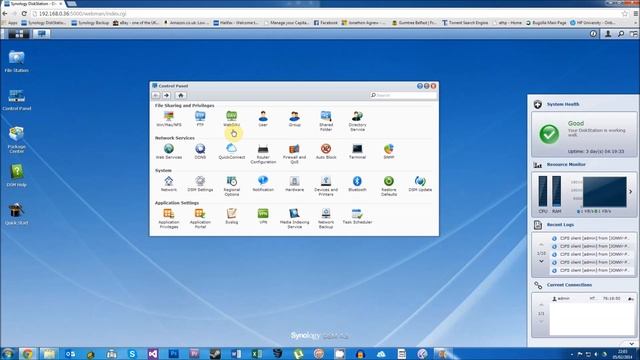Open the DDNS settings icon
The image size is (640, 360).
pos(200,151)
